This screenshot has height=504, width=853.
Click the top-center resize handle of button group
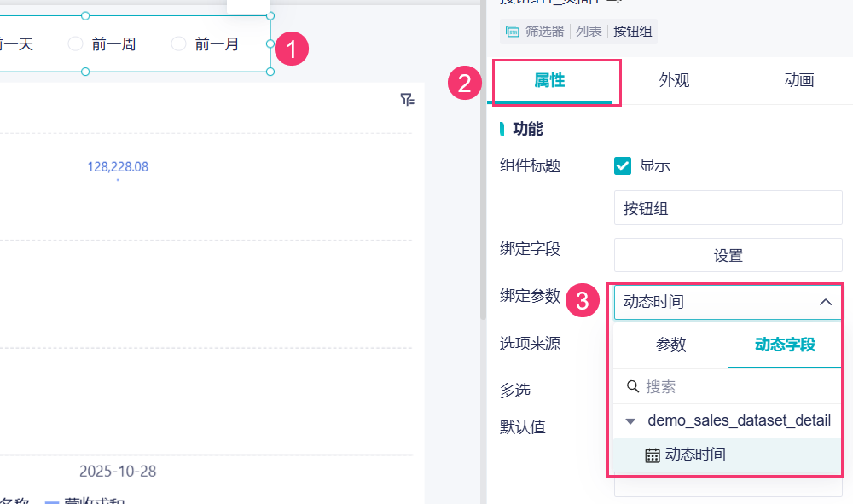[85, 16]
